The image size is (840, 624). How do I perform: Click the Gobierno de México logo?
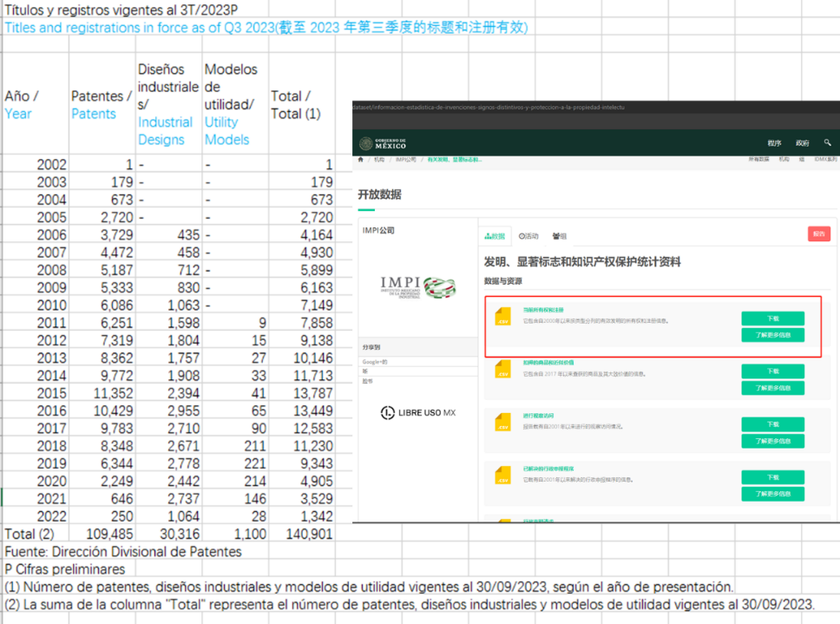383,143
